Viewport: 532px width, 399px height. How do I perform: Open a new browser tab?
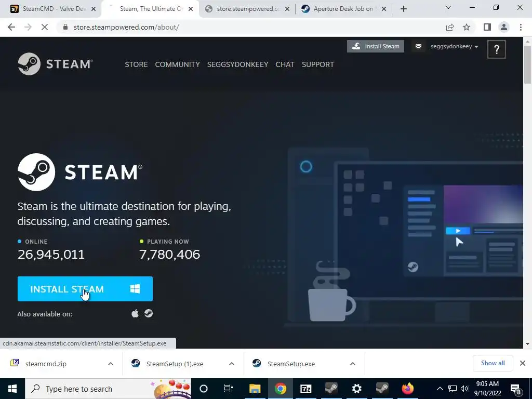tap(403, 9)
